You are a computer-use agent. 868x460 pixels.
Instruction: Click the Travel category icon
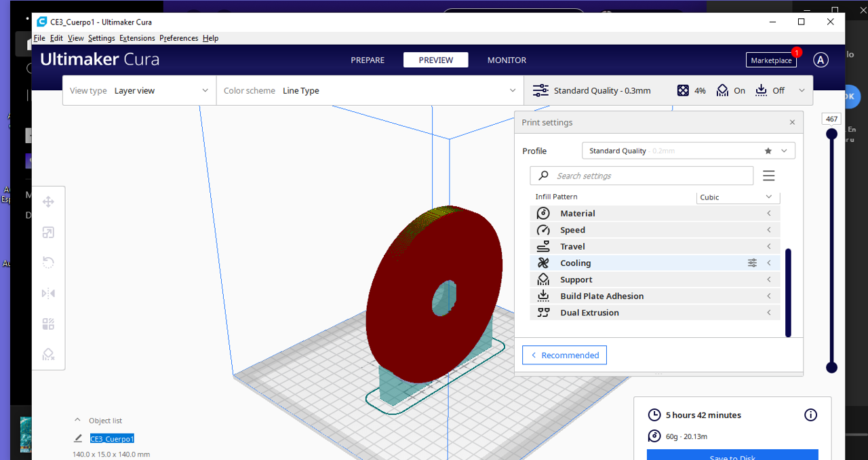(543, 246)
